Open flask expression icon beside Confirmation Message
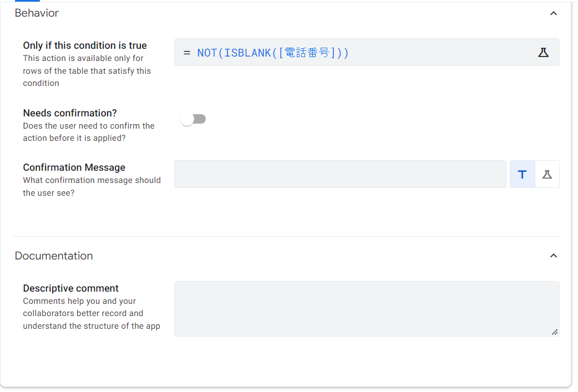The height and width of the screenshot is (392, 578). (x=547, y=174)
